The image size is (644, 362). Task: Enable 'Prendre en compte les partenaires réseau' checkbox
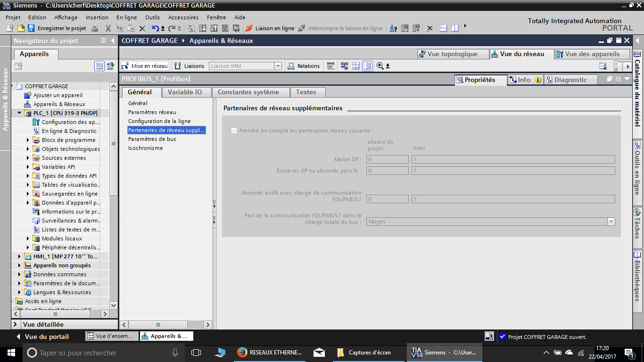(234, 131)
